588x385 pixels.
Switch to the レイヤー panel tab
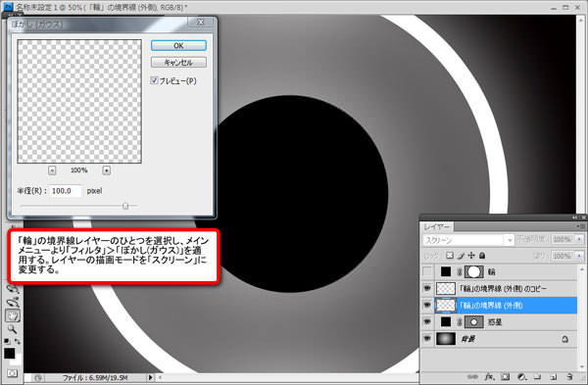tap(437, 227)
